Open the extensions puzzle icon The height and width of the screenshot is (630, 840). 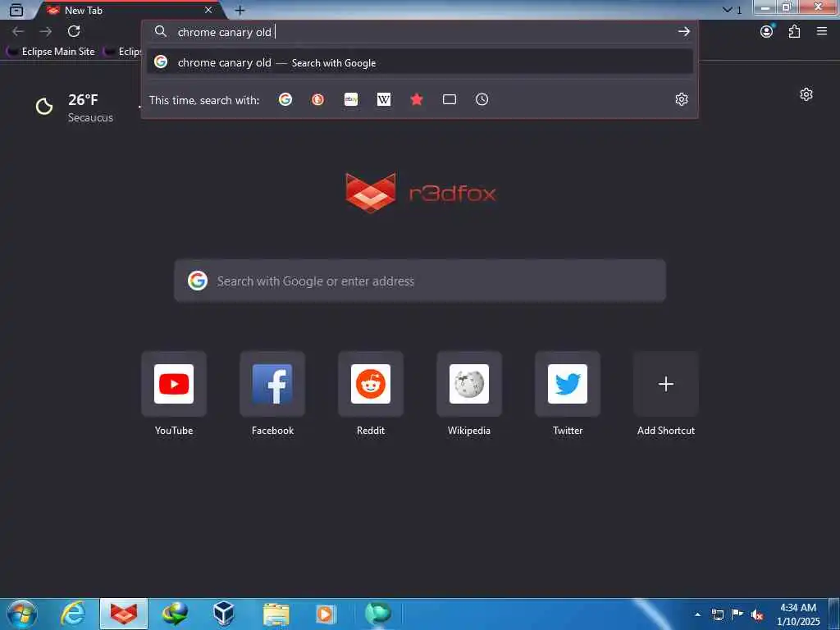[x=794, y=32]
